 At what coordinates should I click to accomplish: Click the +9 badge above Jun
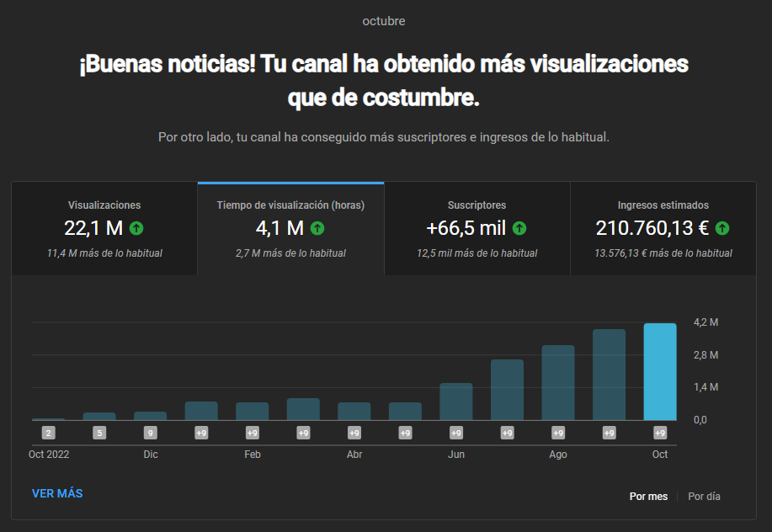456,433
